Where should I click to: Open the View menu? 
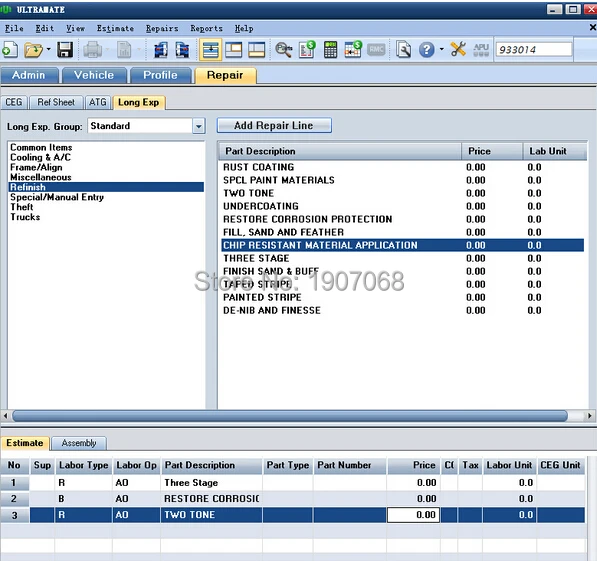pyautogui.click(x=75, y=29)
